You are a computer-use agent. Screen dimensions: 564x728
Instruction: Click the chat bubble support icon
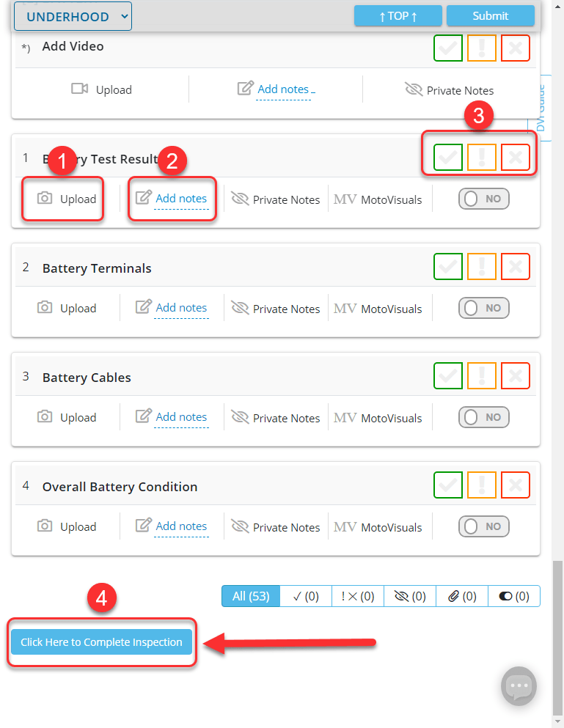tap(519, 687)
